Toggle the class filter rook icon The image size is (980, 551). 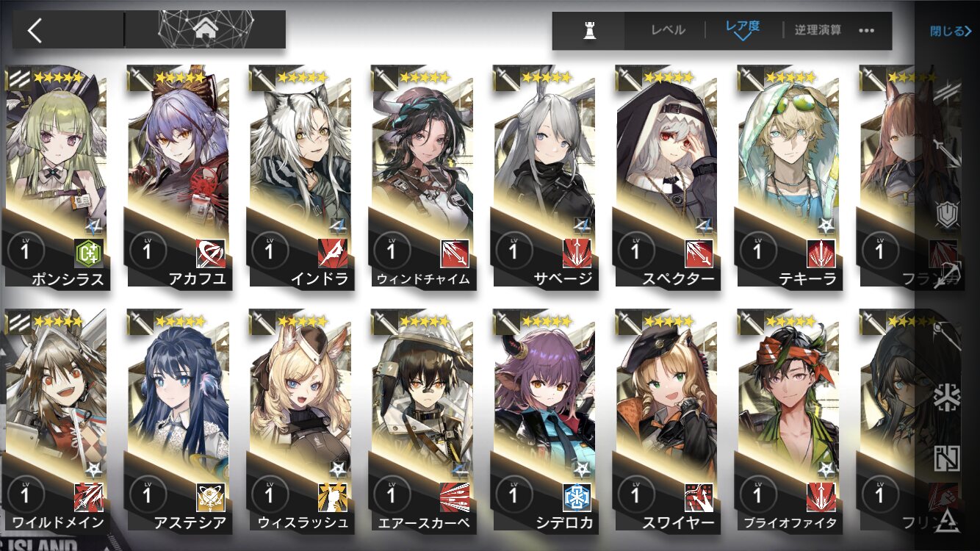588,31
